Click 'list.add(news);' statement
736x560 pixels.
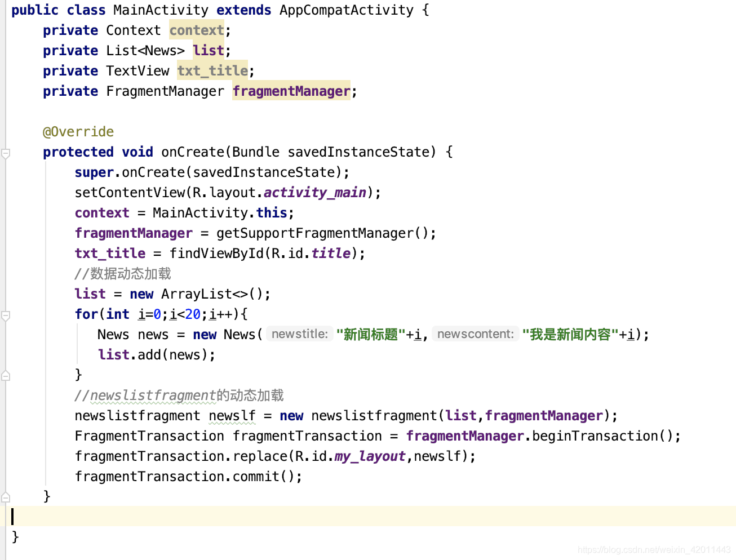click(157, 355)
